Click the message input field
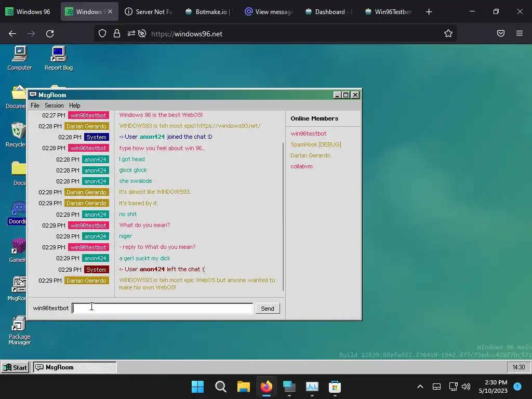 pos(163,309)
